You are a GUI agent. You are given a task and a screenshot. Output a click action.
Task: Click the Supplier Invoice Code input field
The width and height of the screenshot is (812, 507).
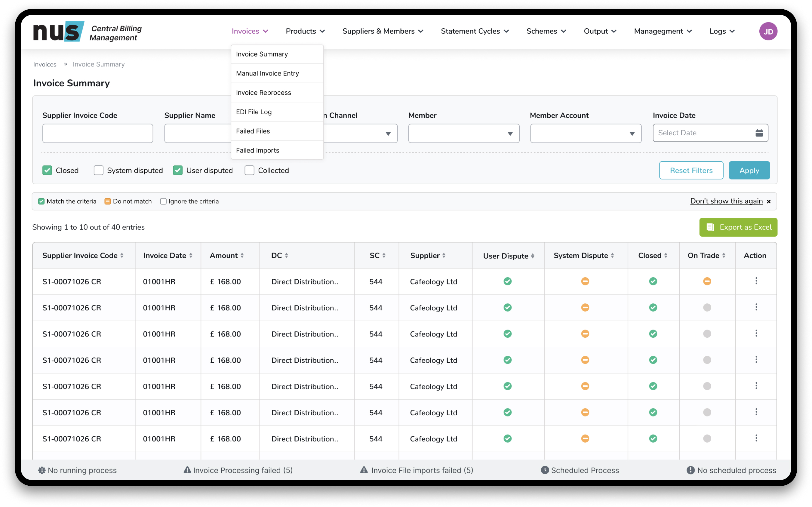tap(97, 134)
